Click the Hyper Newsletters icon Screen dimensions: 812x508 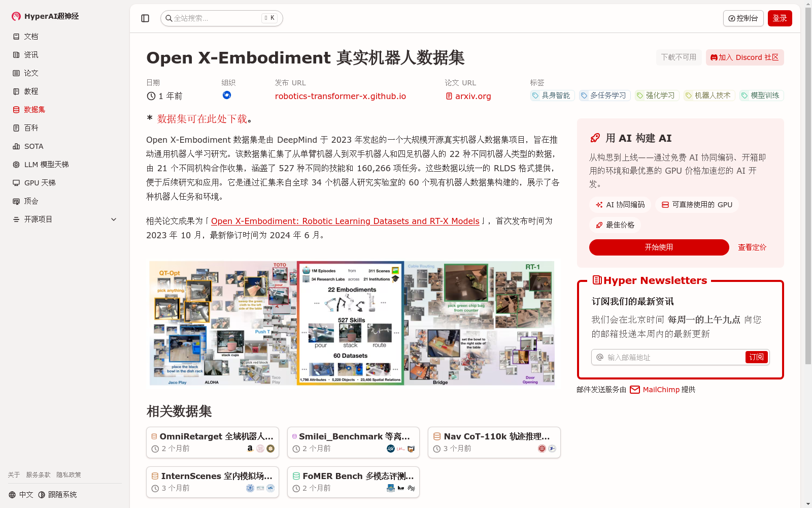pos(597,280)
